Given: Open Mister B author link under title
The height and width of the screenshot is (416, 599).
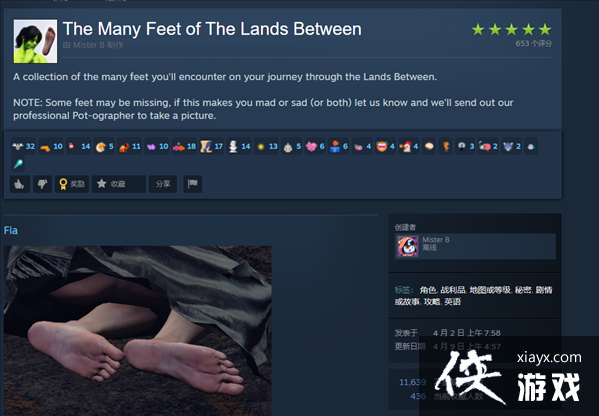Looking at the screenshot, I should tap(89, 45).
